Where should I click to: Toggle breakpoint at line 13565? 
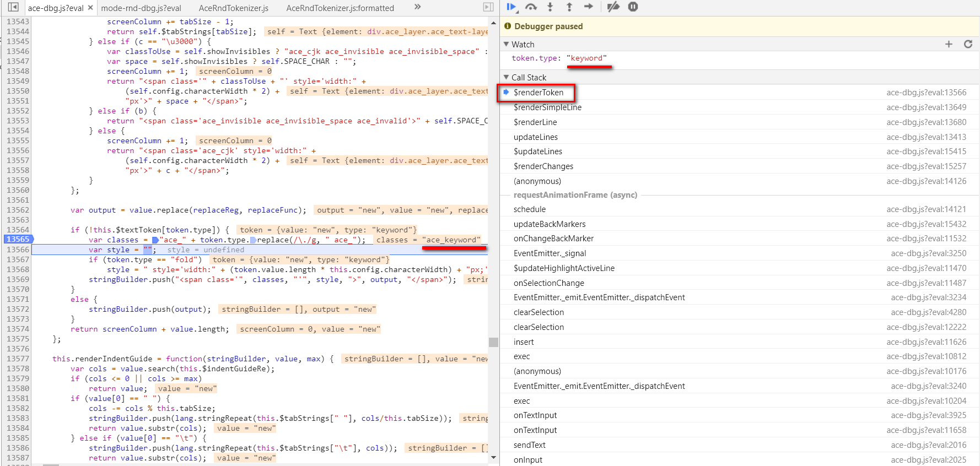[x=18, y=240]
